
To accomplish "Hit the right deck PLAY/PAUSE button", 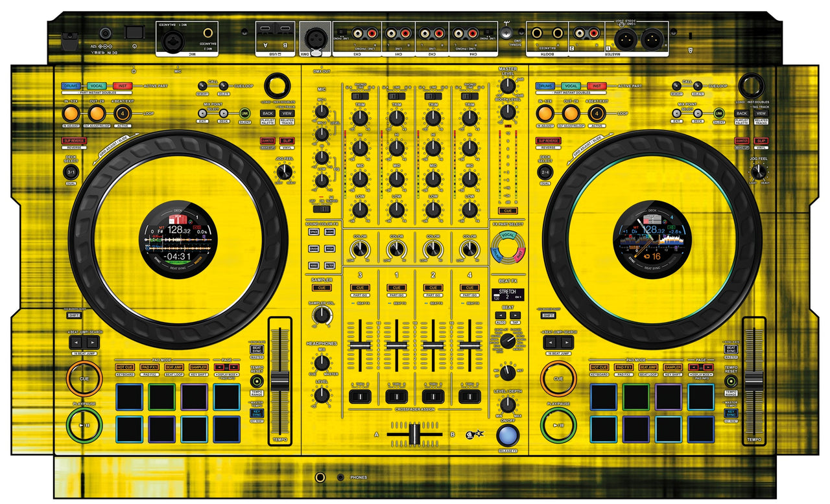I will pyautogui.click(x=558, y=426).
